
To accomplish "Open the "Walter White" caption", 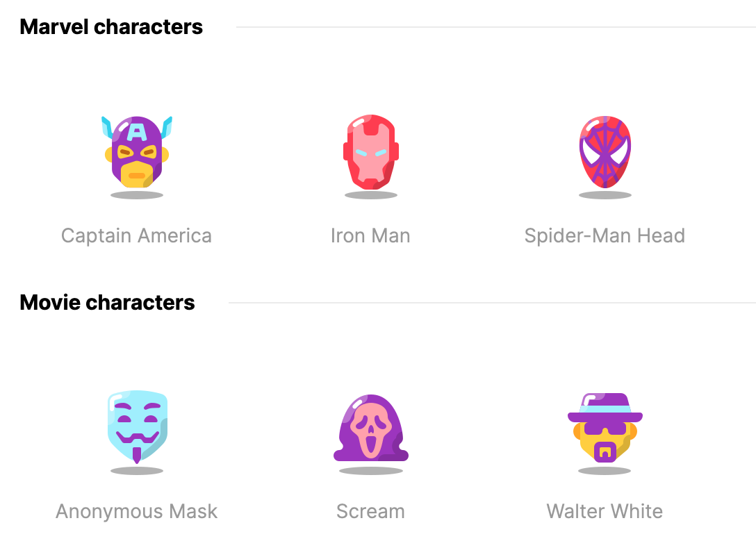I will [605, 512].
